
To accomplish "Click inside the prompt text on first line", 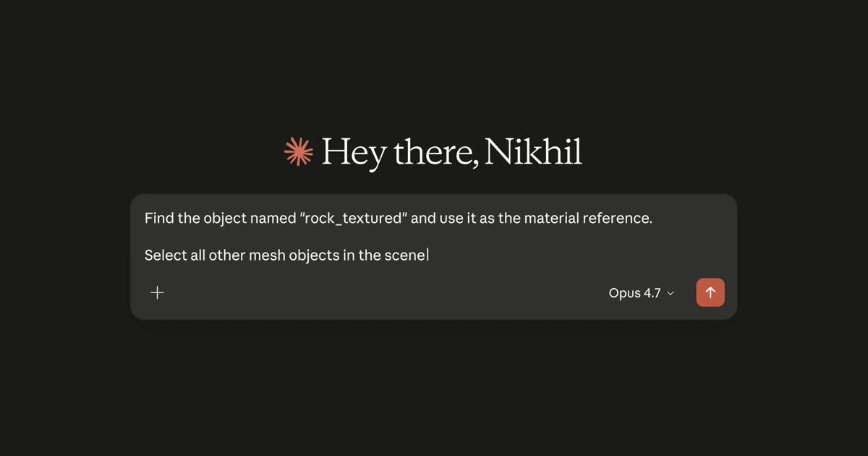I will tap(399, 218).
